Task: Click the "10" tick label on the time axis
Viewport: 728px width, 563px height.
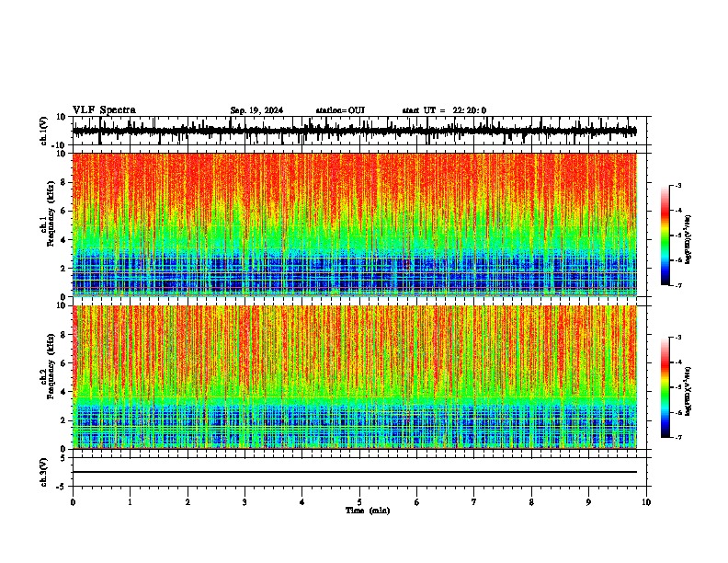Action: point(646,502)
